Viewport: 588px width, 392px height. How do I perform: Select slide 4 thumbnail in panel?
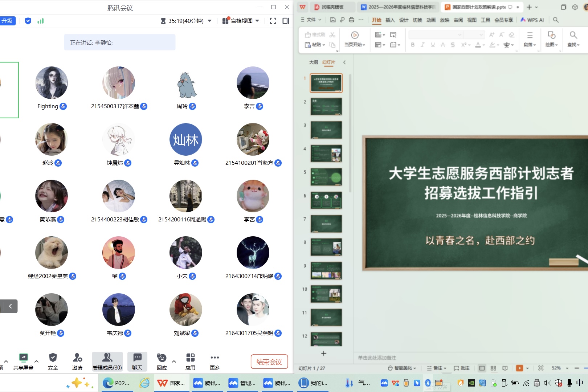tap(326, 153)
